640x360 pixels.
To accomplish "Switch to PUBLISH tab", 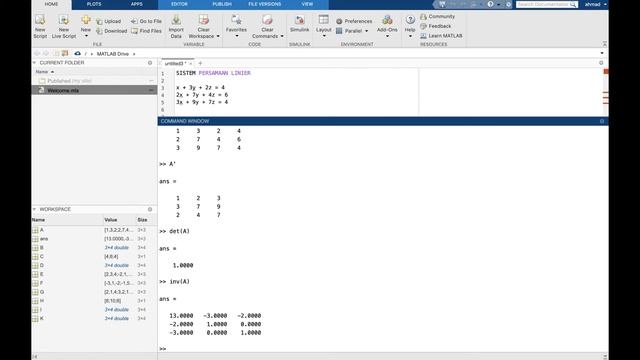I will point(222,4).
